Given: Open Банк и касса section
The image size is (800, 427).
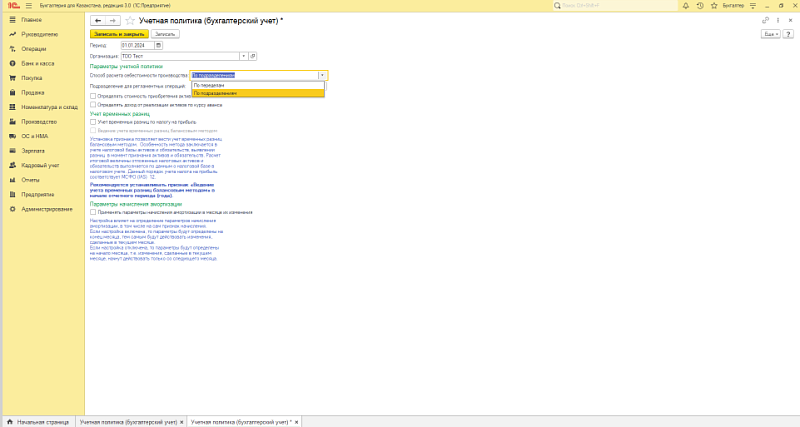Looking at the screenshot, I should click(x=36, y=62).
